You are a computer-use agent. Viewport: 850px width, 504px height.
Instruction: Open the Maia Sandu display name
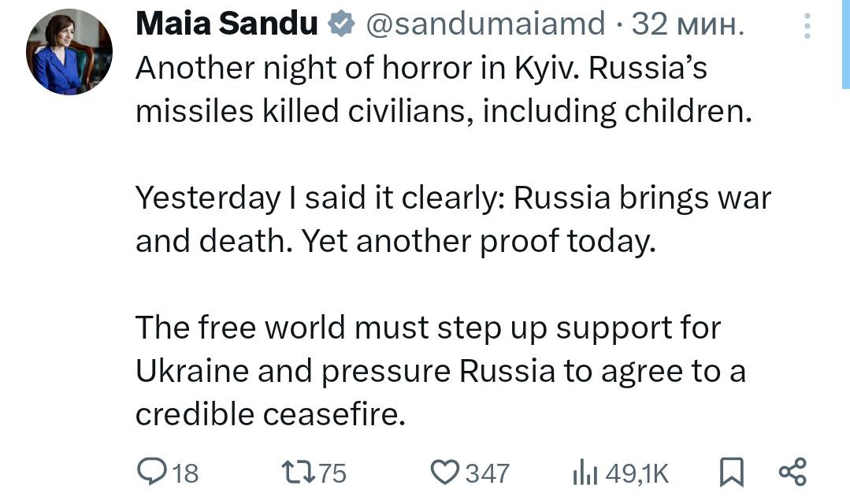[x=227, y=24]
